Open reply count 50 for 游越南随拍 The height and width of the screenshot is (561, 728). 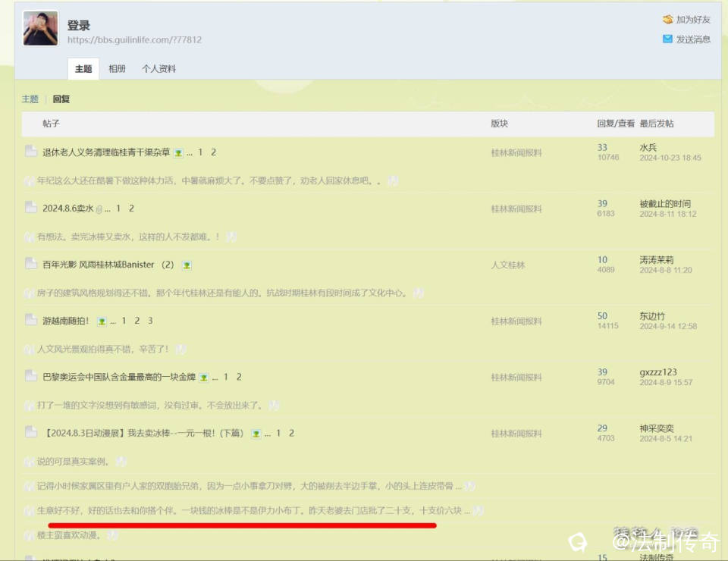point(602,316)
